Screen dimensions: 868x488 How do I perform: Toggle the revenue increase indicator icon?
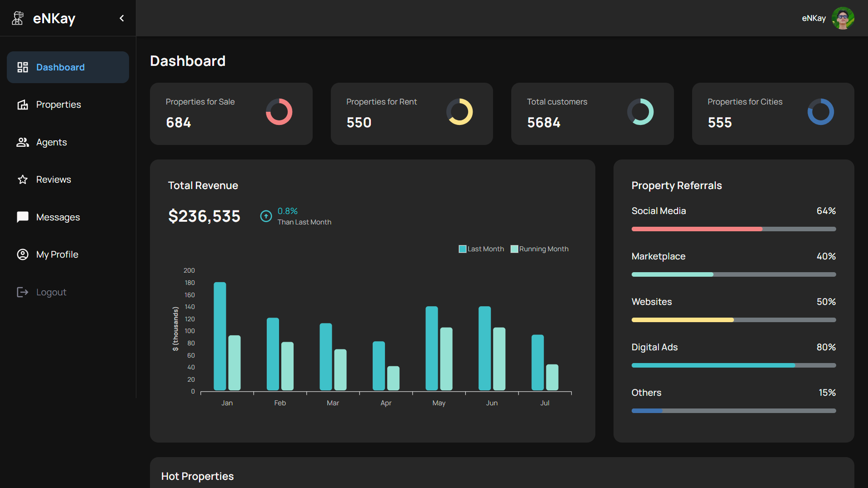(x=266, y=216)
